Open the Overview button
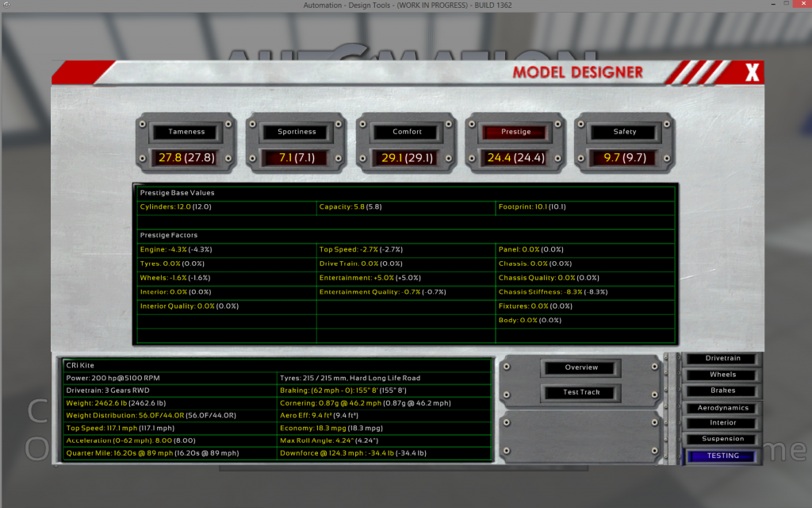This screenshot has width=812, height=508. pyautogui.click(x=581, y=368)
